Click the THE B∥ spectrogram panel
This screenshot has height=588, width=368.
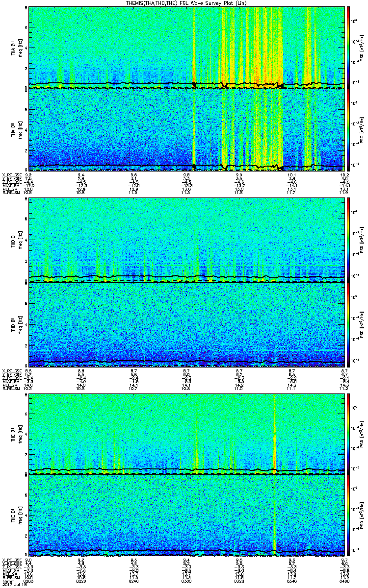186,515
